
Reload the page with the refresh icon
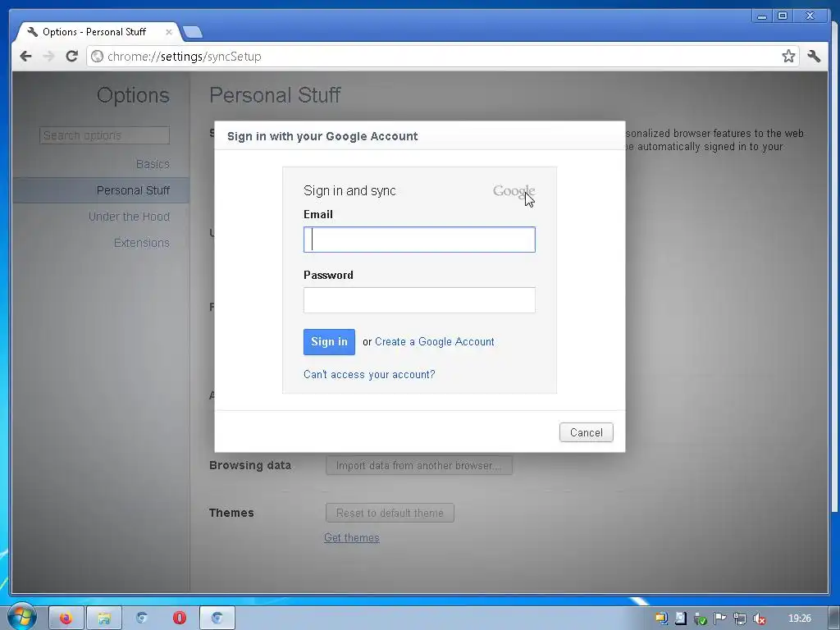72,57
